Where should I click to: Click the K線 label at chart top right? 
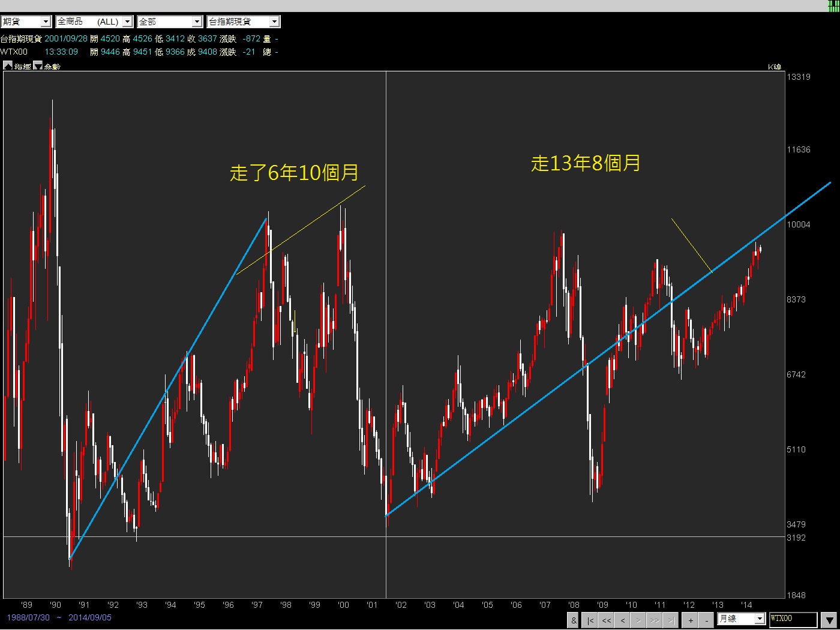775,67
